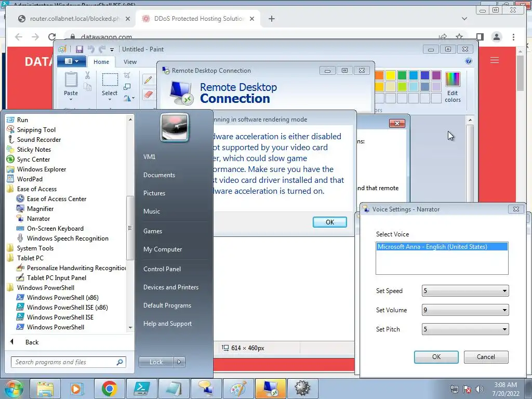The height and width of the screenshot is (399, 532).
Task: Reload the Chrome page
Action: (51, 37)
